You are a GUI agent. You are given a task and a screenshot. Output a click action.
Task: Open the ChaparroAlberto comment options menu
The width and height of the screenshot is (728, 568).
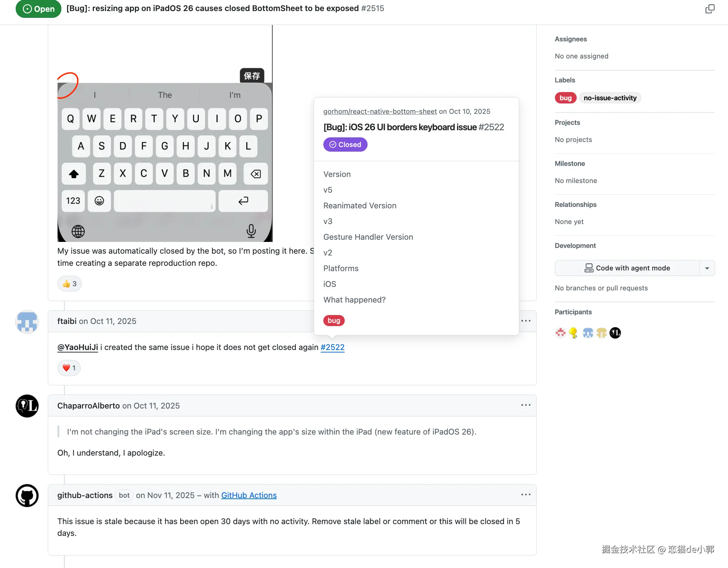tap(526, 405)
